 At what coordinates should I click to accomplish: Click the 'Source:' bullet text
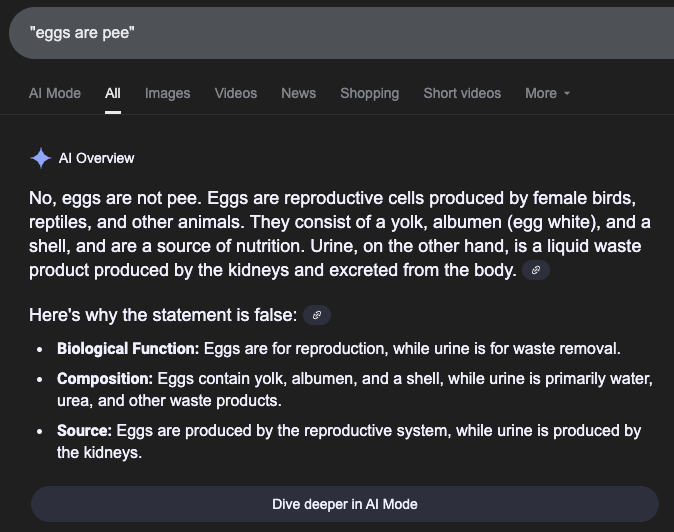[84, 431]
